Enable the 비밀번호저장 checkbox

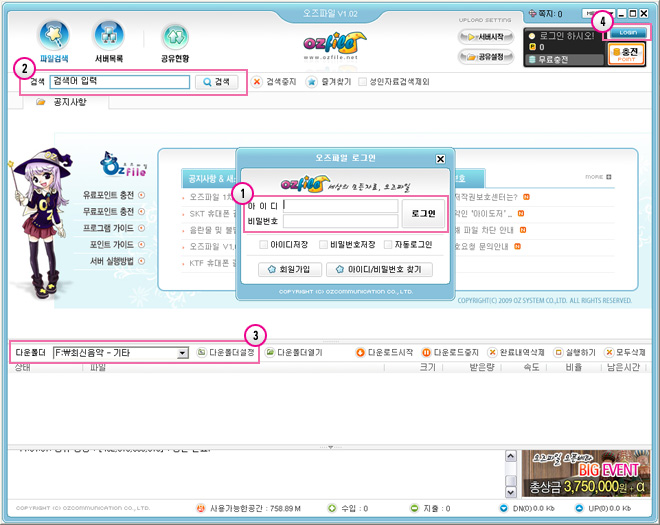click(x=323, y=244)
